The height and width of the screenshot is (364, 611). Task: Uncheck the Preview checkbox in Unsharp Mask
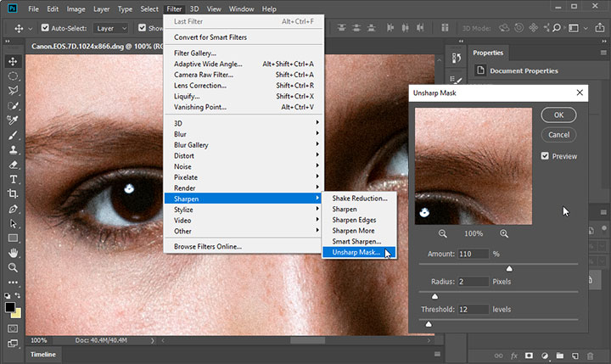pyautogui.click(x=545, y=156)
